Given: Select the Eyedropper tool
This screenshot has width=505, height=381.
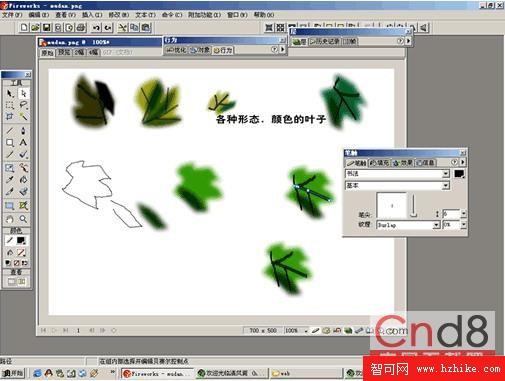Looking at the screenshot, I should click(10, 180).
